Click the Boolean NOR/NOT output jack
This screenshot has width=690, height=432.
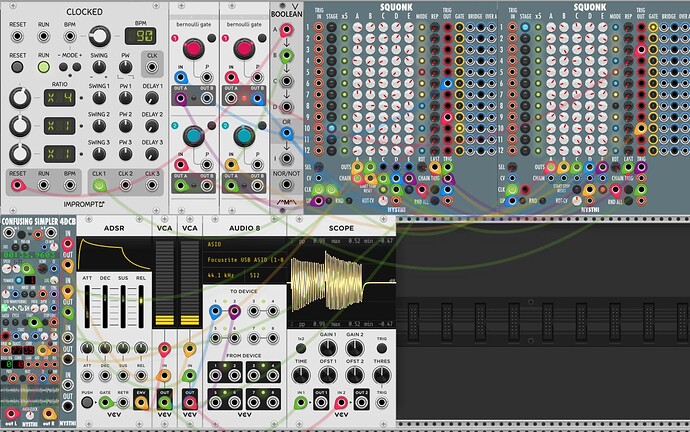click(x=286, y=185)
